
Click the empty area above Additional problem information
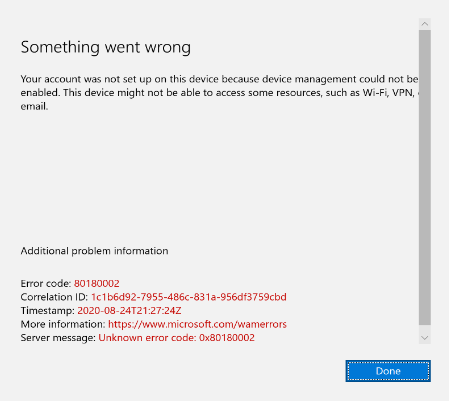217,178
